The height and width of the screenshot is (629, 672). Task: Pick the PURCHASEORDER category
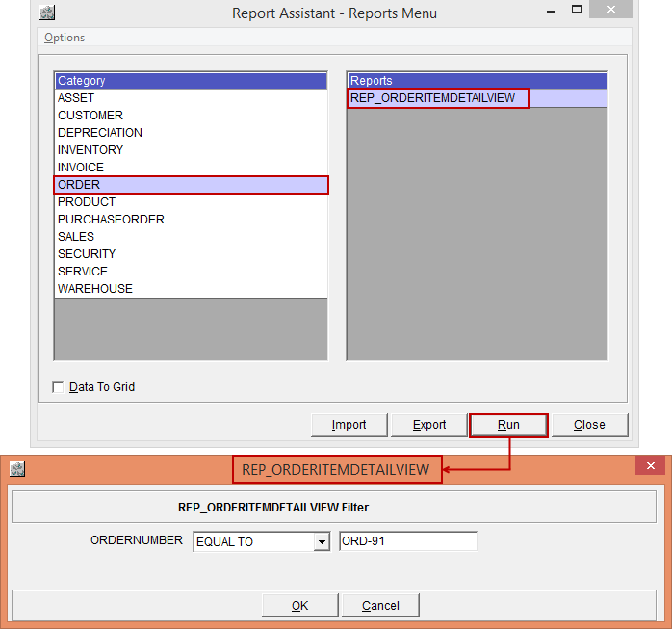coord(111,220)
